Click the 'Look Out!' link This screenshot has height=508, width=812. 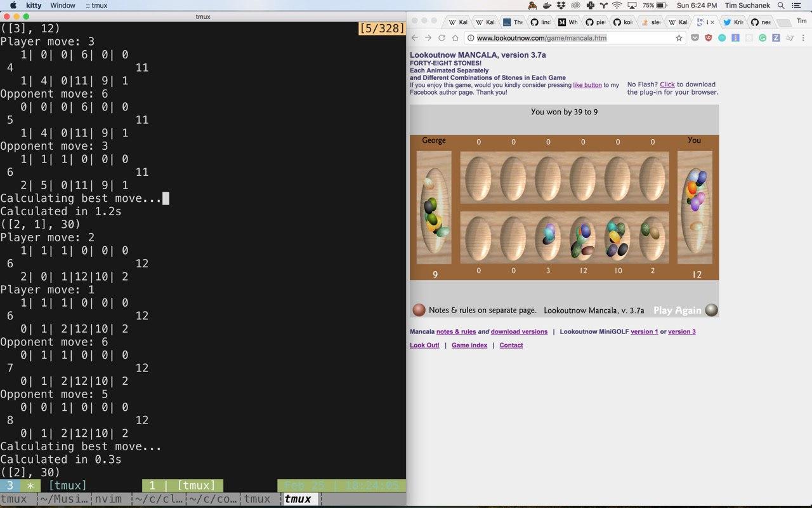coord(424,345)
